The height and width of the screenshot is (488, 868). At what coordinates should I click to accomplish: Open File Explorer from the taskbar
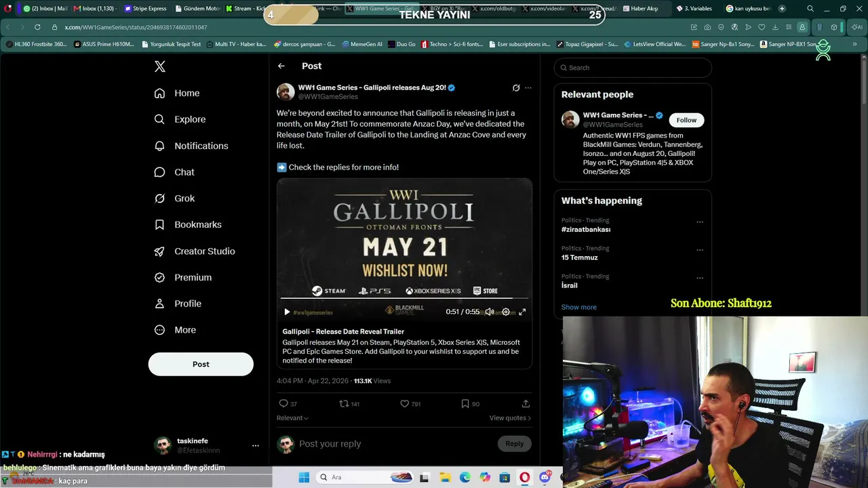(x=445, y=477)
